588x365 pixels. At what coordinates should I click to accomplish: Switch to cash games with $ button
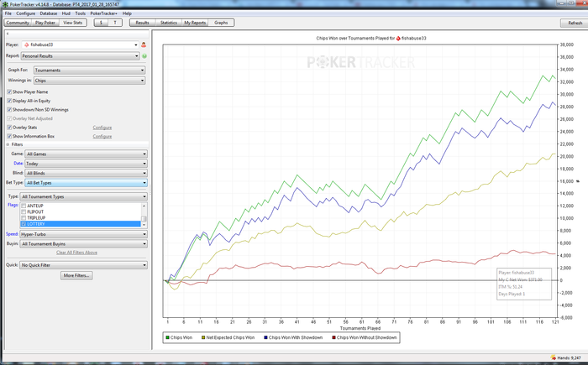click(x=100, y=23)
